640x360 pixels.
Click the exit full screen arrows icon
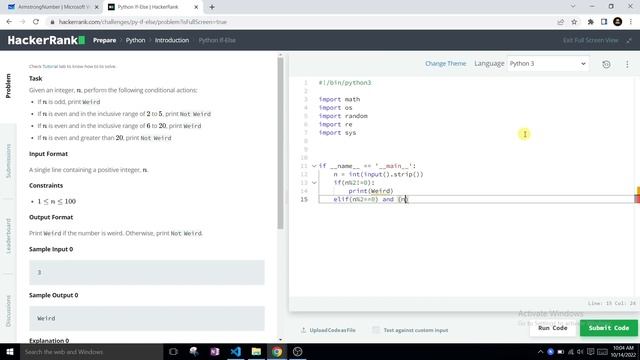click(x=629, y=40)
